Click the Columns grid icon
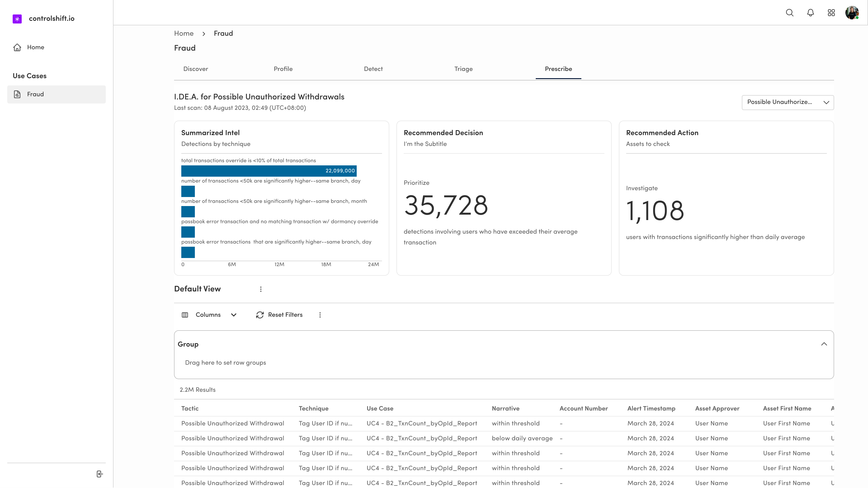Image resolution: width=868 pixels, height=488 pixels. point(185,315)
